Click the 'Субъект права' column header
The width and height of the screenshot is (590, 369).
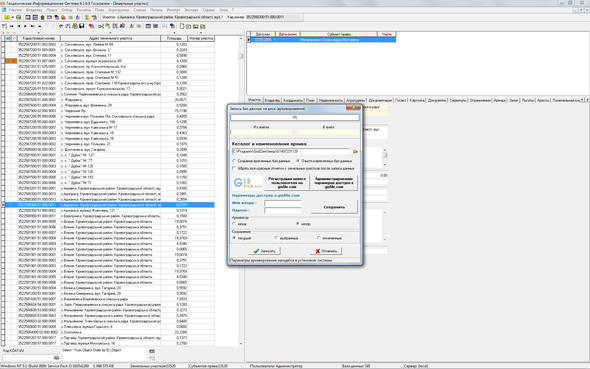point(339,34)
